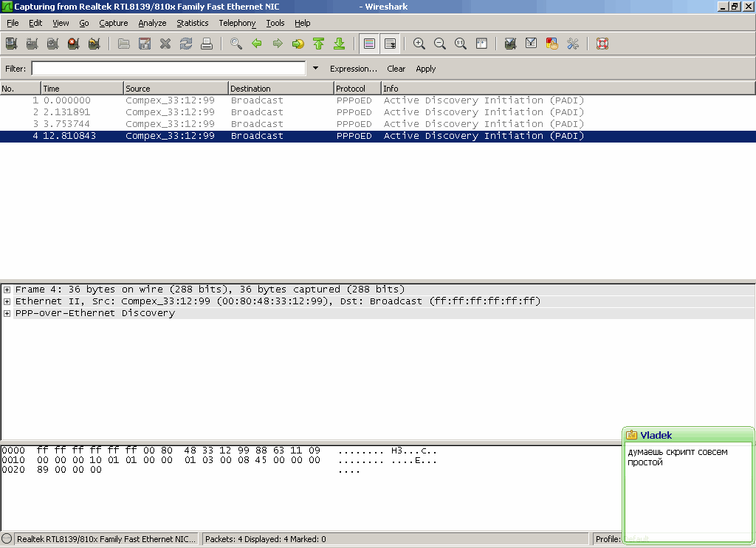
Task: Restart the running capture
Action: click(94, 44)
